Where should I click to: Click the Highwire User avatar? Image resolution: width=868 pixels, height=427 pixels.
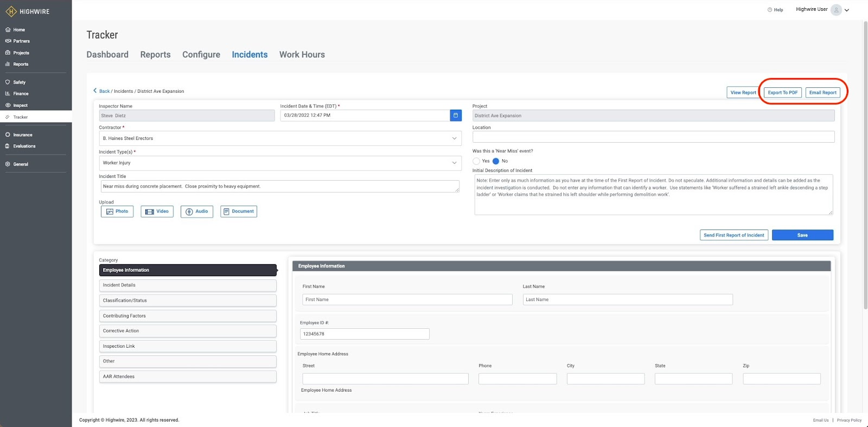(836, 10)
